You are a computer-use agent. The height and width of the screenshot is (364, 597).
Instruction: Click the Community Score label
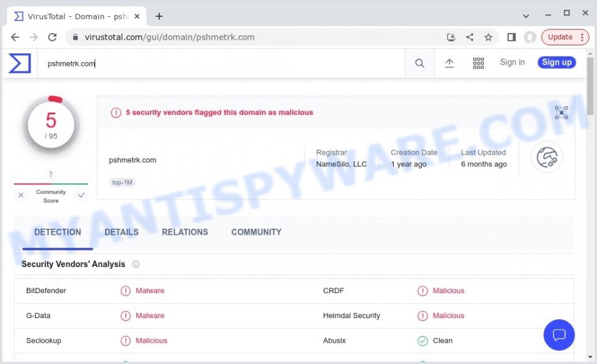pos(51,196)
